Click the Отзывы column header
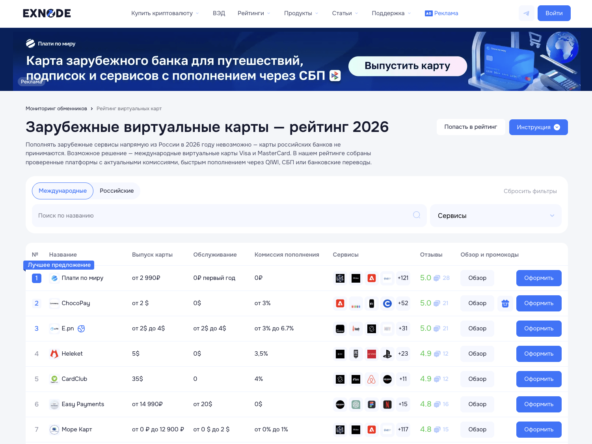The width and height of the screenshot is (592, 444). tap(431, 254)
